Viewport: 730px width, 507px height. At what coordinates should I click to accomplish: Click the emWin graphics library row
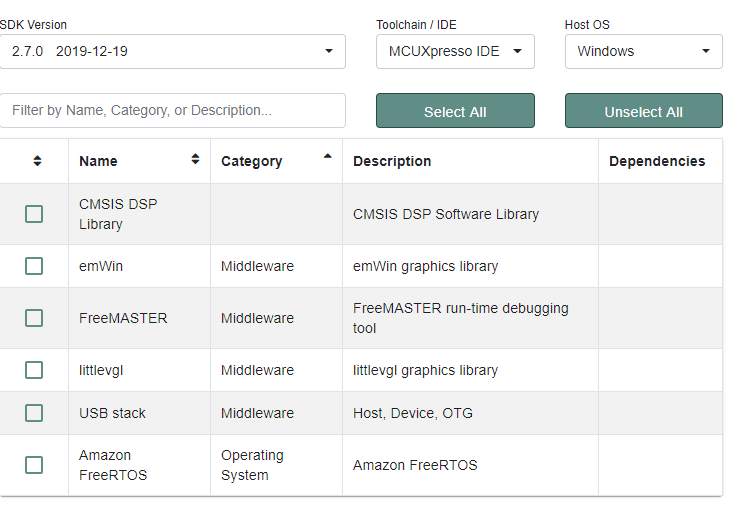pyautogui.click(x=425, y=266)
